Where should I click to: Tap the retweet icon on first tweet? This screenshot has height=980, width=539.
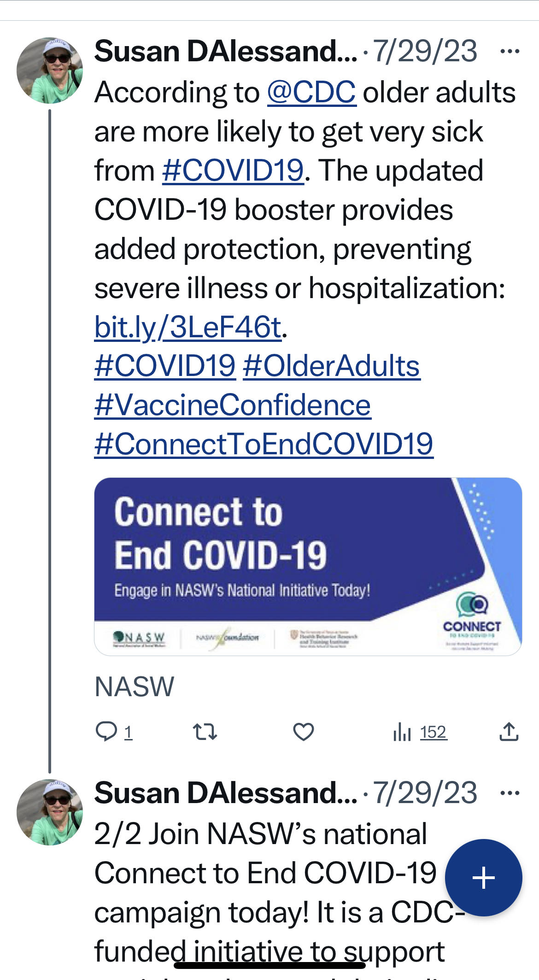tap(205, 732)
